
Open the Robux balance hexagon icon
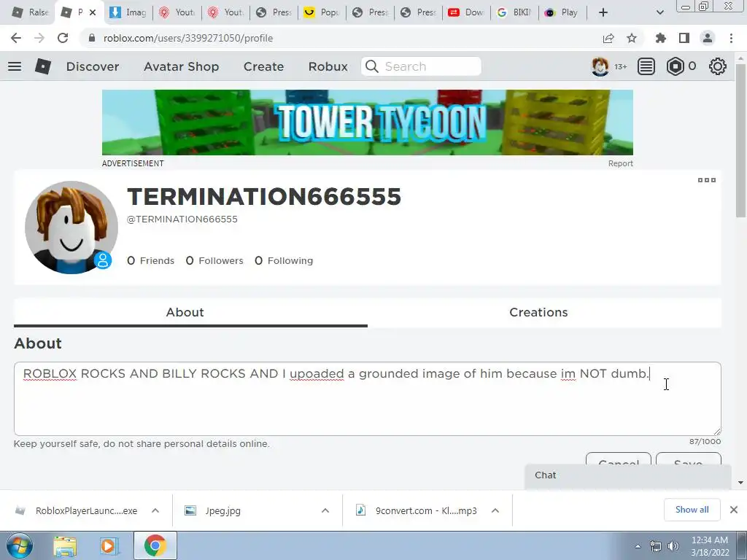675,66
